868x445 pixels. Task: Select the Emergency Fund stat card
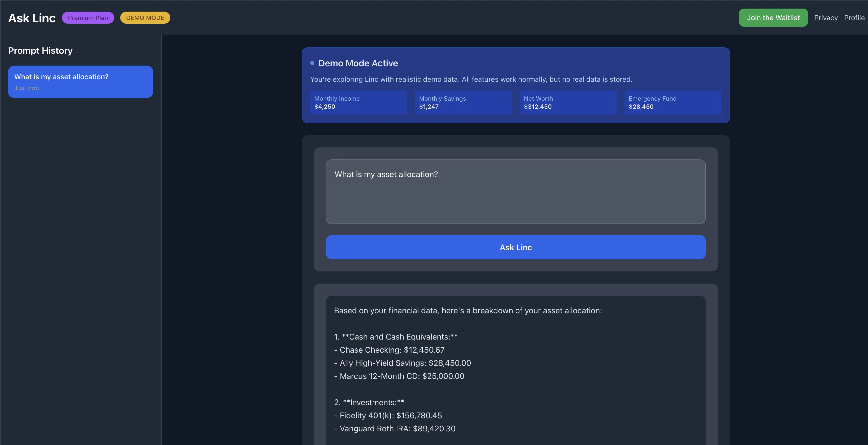click(x=672, y=102)
